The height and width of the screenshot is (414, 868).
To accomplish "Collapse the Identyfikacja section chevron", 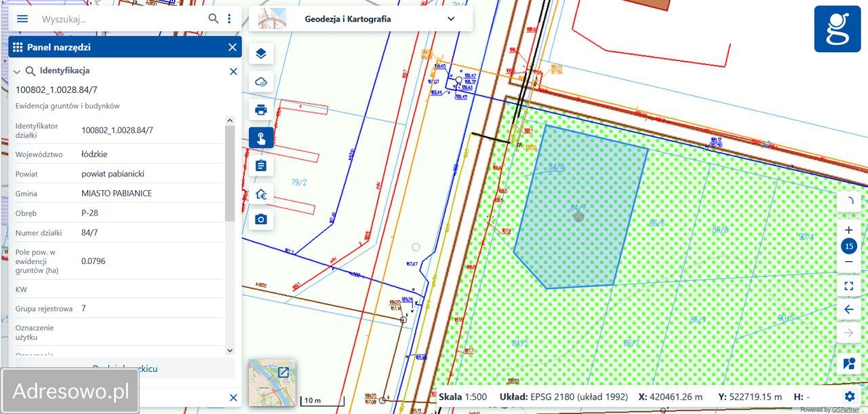I will click(17, 71).
